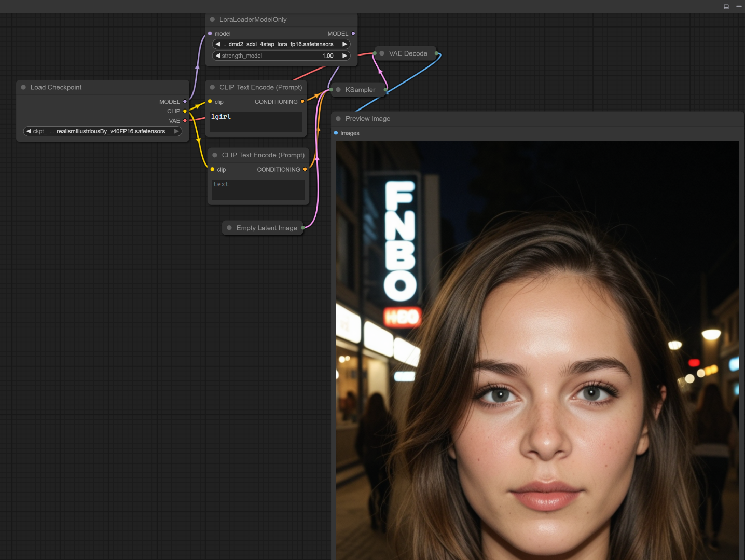Screen dimensions: 745x560
Task: Increase strength_model using the right arrow
Action: click(x=344, y=56)
